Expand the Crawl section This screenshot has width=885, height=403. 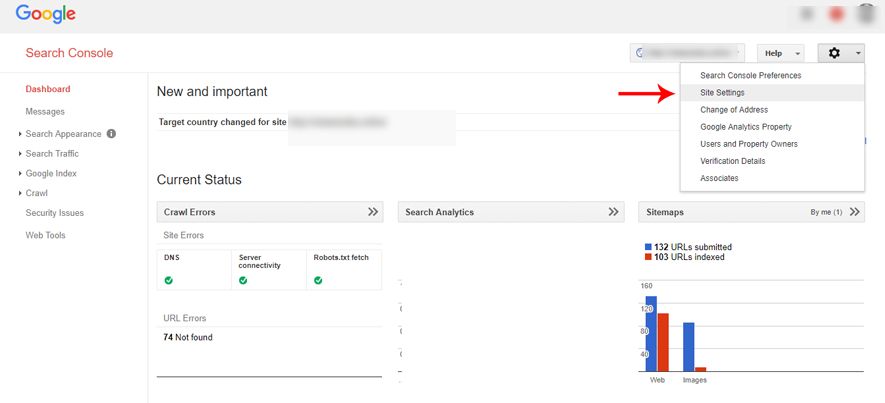click(x=21, y=193)
